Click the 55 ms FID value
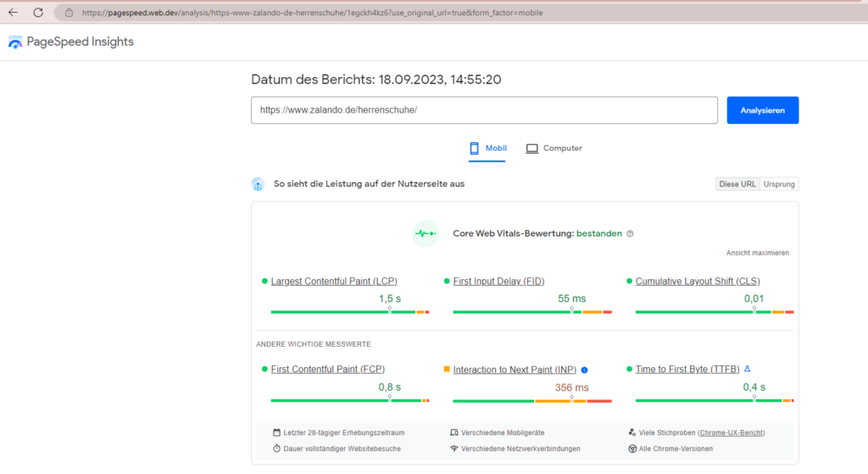 tap(572, 299)
